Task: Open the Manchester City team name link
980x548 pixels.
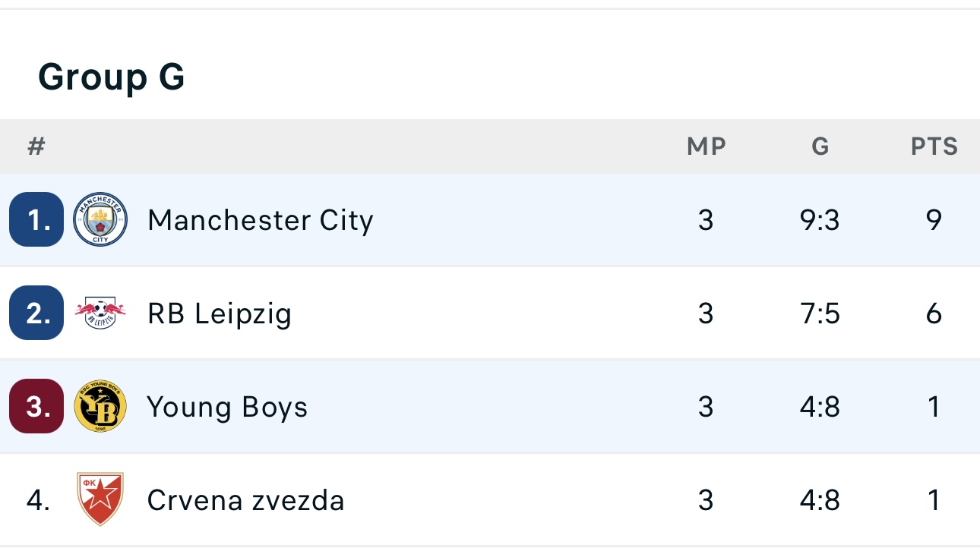Action: click(x=261, y=221)
